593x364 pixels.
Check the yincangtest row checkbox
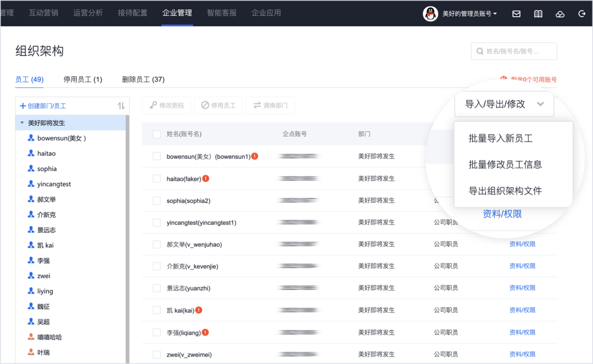pyautogui.click(x=156, y=223)
